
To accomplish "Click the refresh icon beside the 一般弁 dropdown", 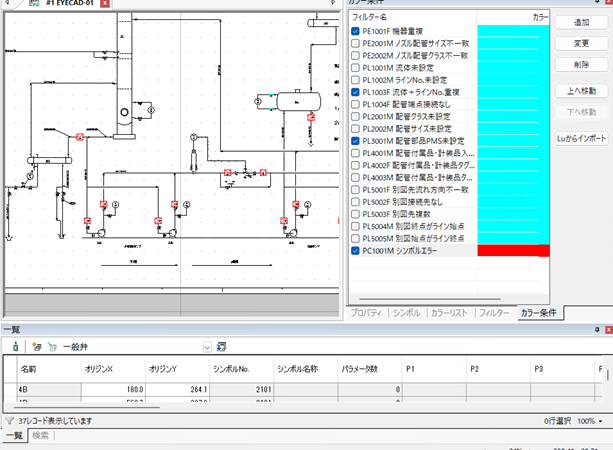I will (x=221, y=346).
